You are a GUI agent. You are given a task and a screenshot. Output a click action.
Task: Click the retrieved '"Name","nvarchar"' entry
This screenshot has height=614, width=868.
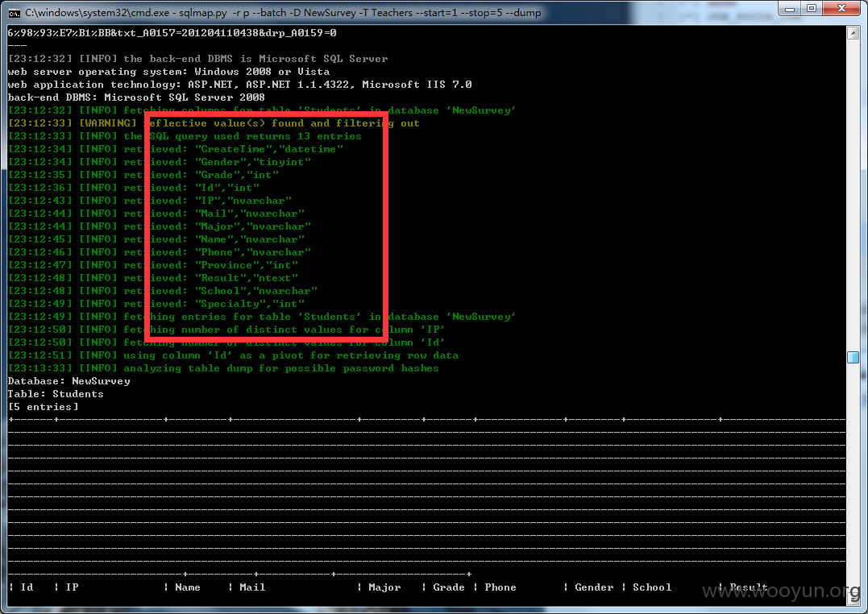coord(250,239)
